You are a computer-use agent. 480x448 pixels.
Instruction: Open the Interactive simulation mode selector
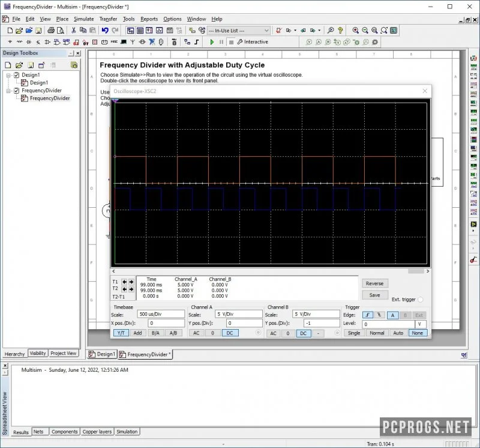tap(253, 42)
